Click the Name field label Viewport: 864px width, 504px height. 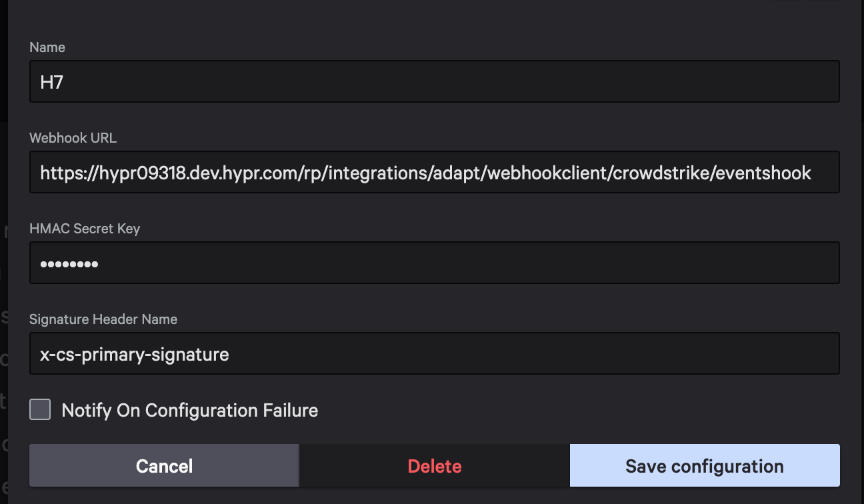point(47,47)
